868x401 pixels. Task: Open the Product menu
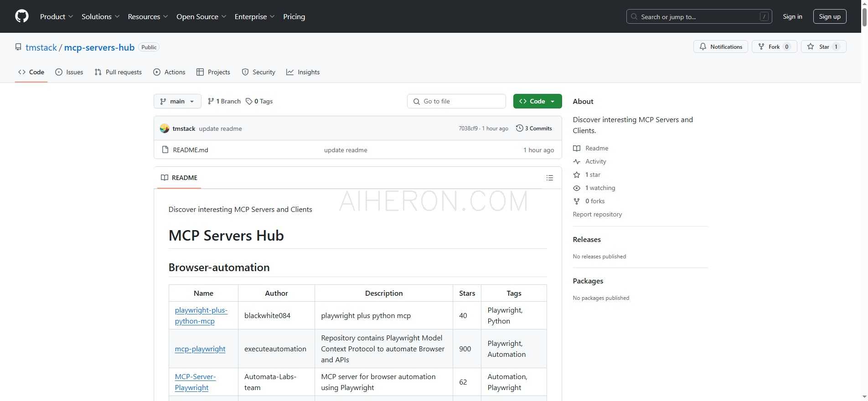(57, 16)
